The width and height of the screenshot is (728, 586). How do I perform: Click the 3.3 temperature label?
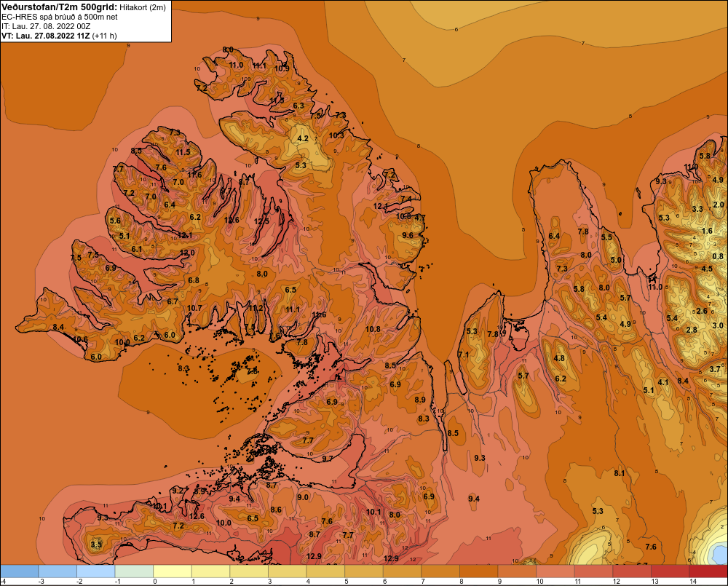pyautogui.click(x=697, y=209)
